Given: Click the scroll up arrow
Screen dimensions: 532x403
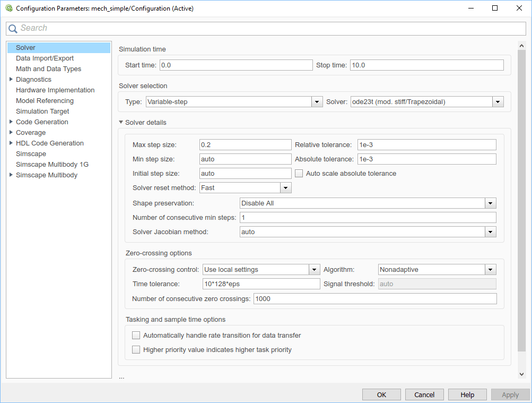Looking at the screenshot, I should [x=521, y=46].
